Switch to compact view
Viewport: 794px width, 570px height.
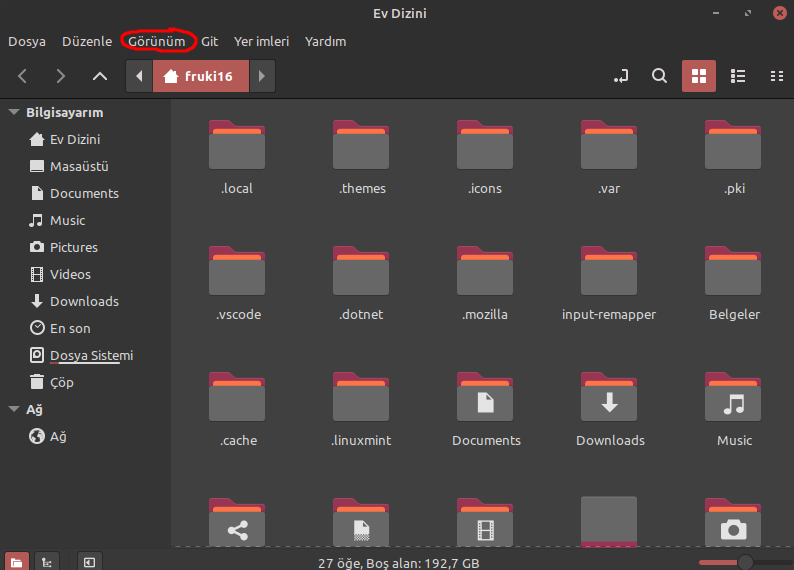tap(777, 76)
